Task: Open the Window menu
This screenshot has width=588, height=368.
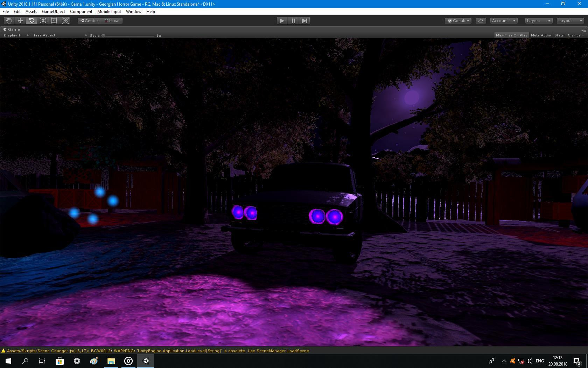Action: pyautogui.click(x=134, y=12)
